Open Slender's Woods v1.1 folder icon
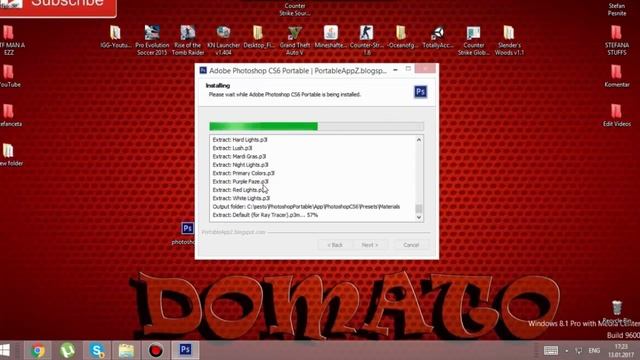Screen dimensions: 640x360 tap(509, 40)
